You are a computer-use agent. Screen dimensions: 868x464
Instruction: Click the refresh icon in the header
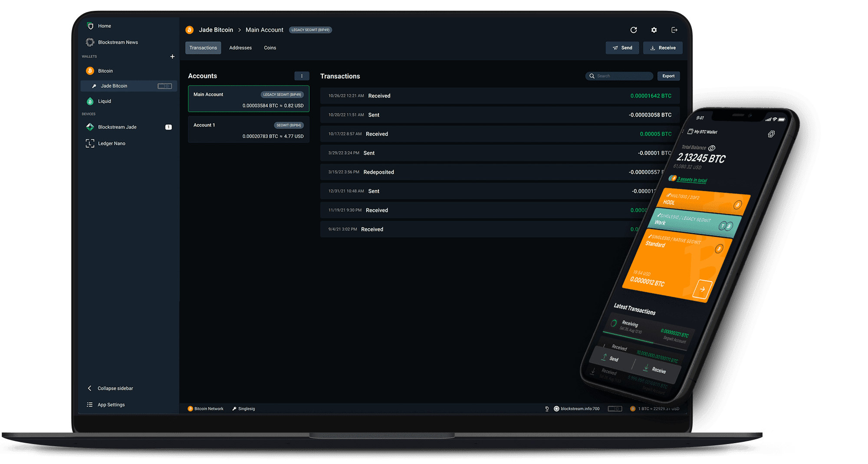tap(633, 30)
